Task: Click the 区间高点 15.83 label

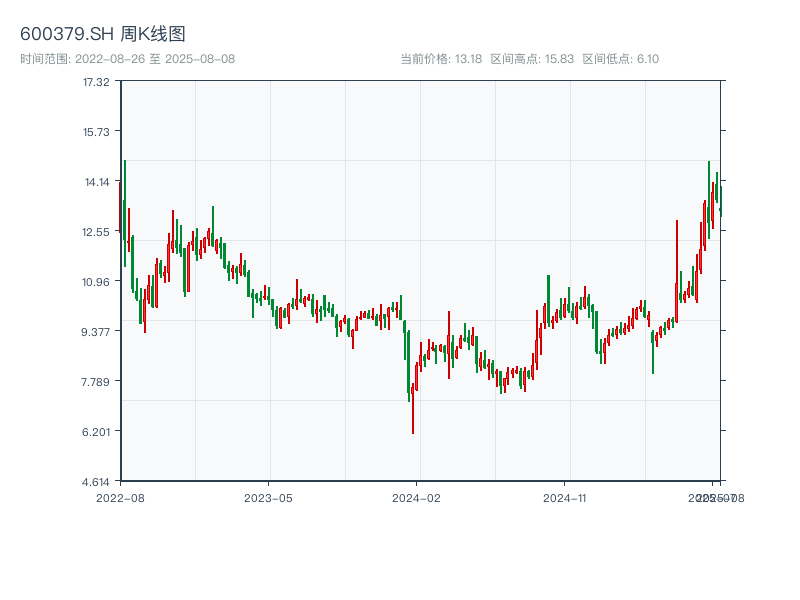Action: point(532,59)
